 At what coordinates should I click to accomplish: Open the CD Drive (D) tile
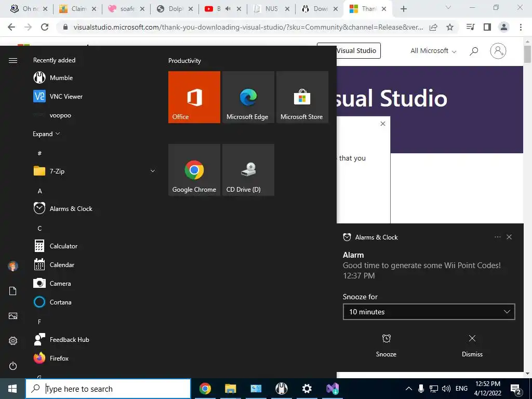[248, 170]
